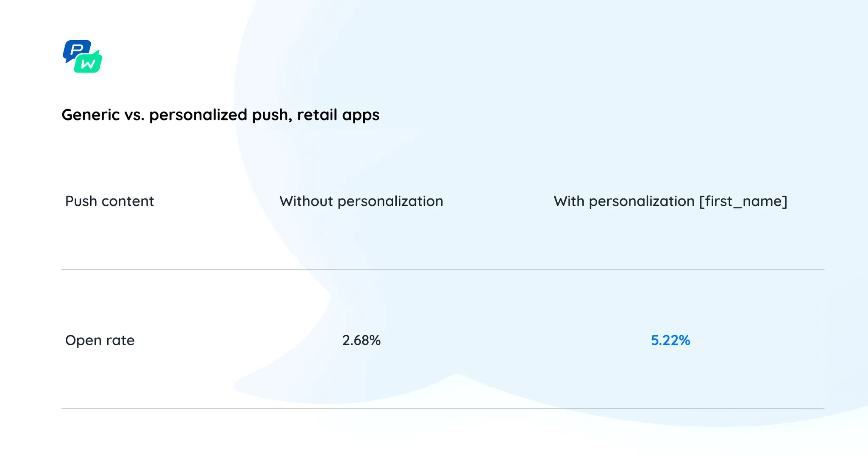Click the Pushwoosh logo icon

coord(83,56)
